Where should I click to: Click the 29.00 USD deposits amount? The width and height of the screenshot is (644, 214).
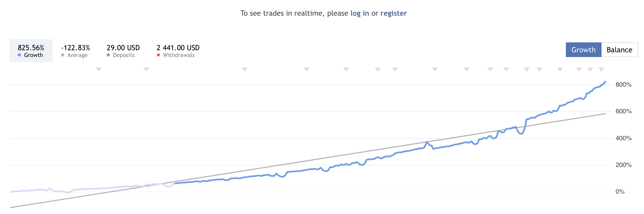(x=123, y=48)
